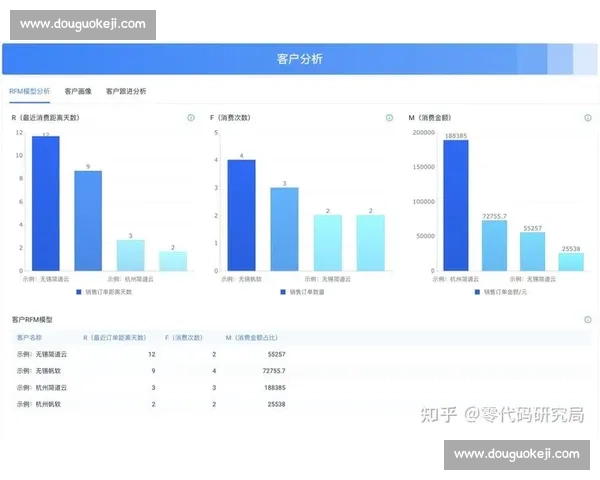Select the shortest R chart bar
Screen dimensions: 600x480
click(x=173, y=261)
